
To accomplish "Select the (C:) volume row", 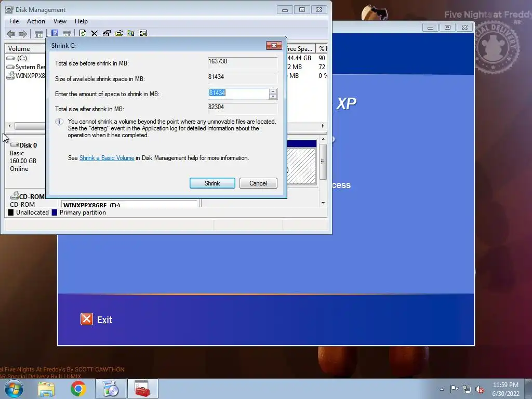I will coord(25,58).
